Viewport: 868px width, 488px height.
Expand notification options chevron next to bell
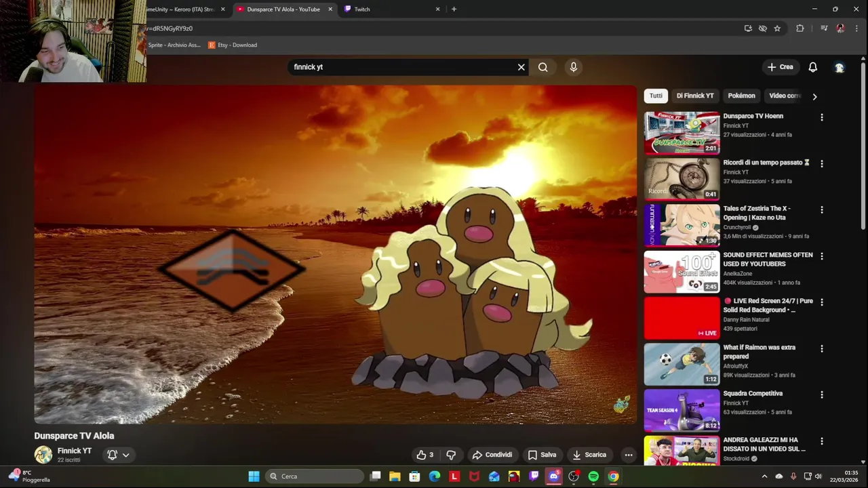125,455
